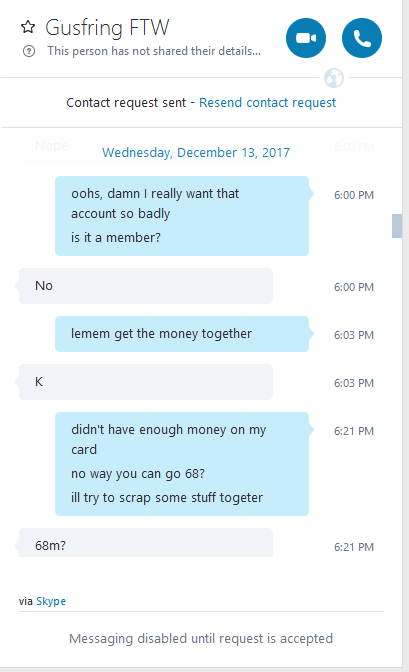Start a voice call using phone icon
The image size is (409, 672).
click(362, 38)
